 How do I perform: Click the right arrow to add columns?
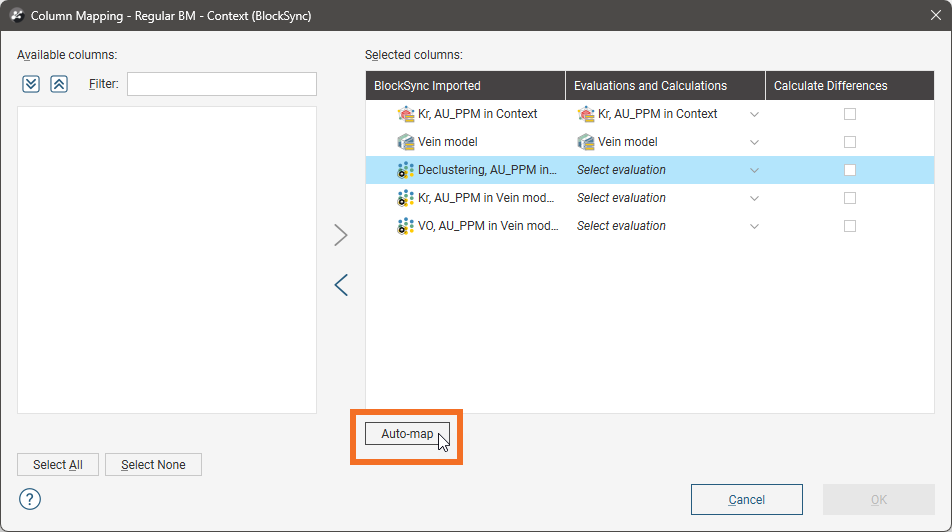[341, 235]
